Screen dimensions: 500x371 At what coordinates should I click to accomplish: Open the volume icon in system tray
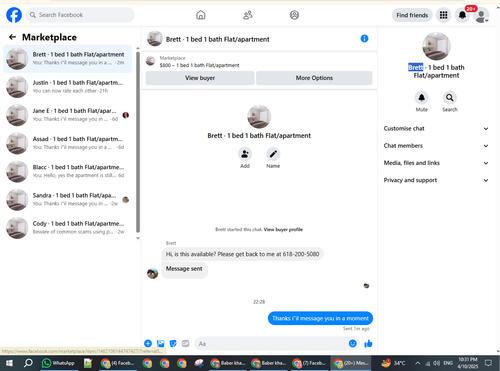(x=436, y=363)
